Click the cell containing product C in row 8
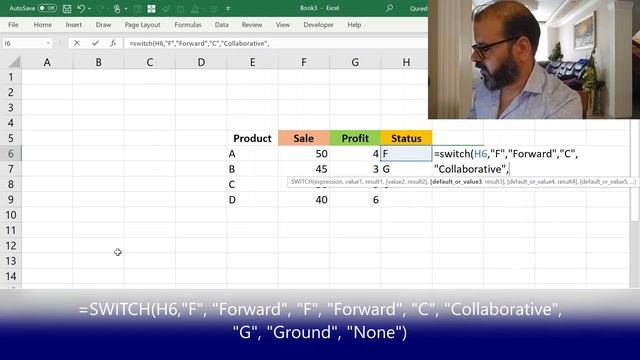This screenshot has width=640, height=360. coord(253,184)
